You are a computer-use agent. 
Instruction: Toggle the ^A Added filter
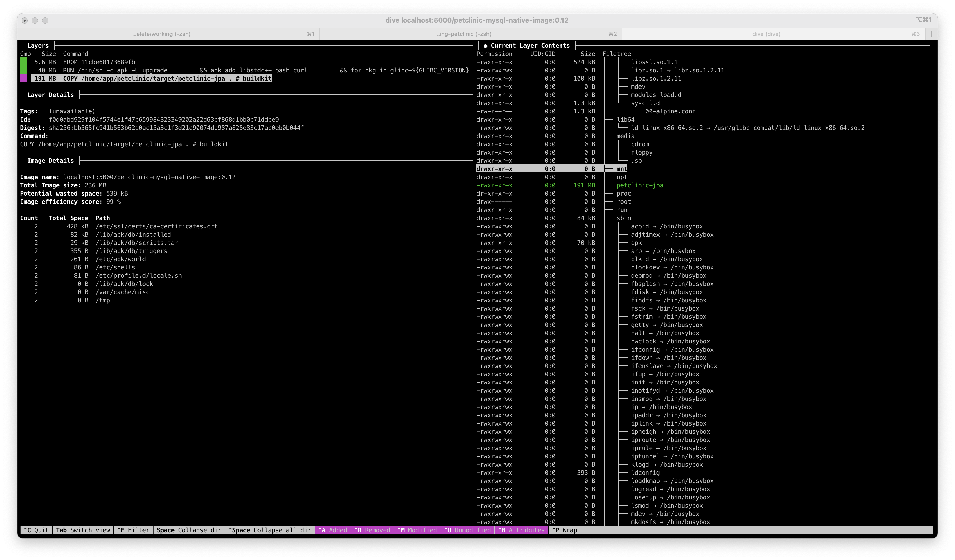[x=333, y=530]
